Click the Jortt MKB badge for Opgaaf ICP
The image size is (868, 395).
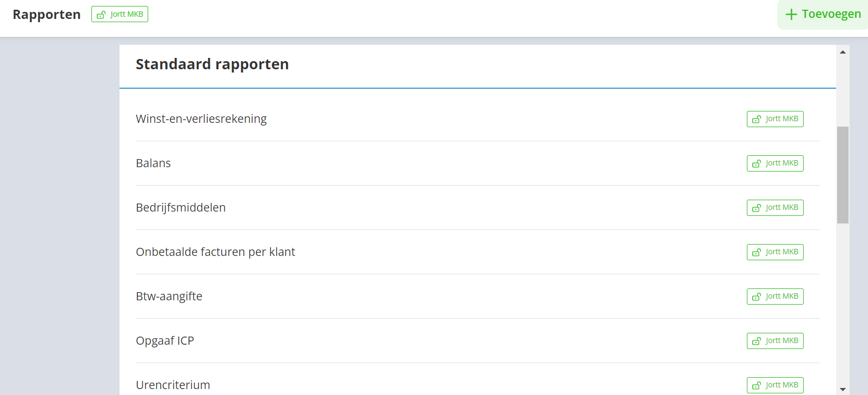click(774, 341)
